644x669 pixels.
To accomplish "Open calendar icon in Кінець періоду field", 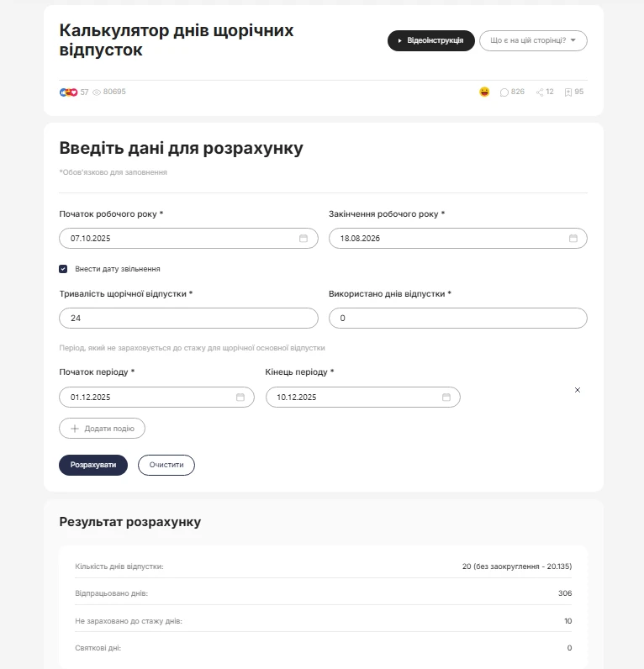I will [446, 398].
